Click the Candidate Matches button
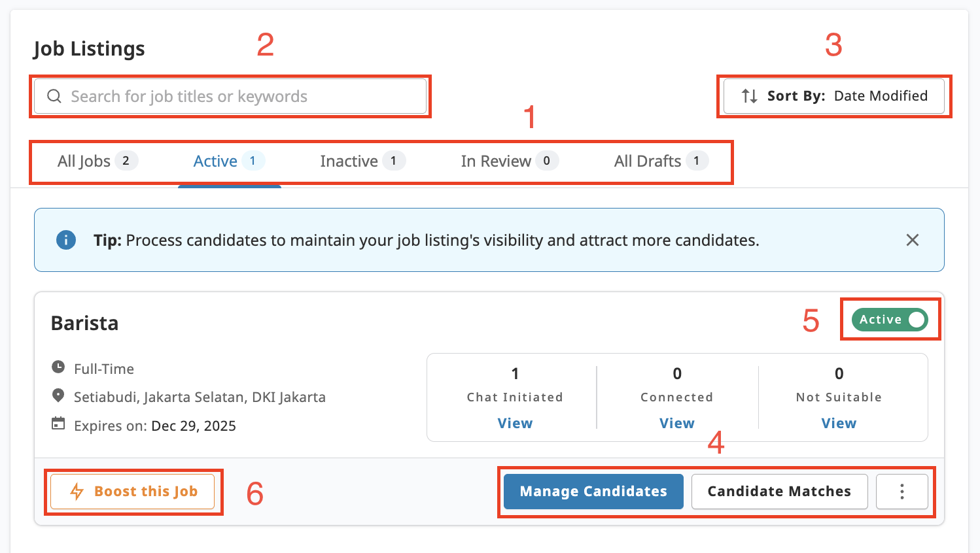Viewport: 980px width, 553px height. tap(779, 491)
